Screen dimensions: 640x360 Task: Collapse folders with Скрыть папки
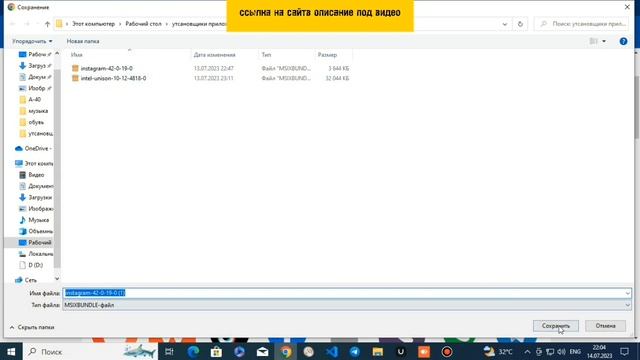tap(32, 327)
